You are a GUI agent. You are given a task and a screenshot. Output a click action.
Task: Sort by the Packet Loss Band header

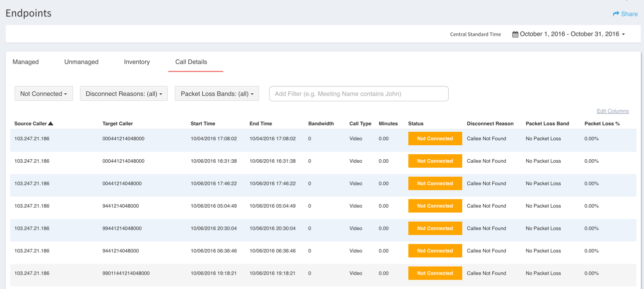pos(547,124)
